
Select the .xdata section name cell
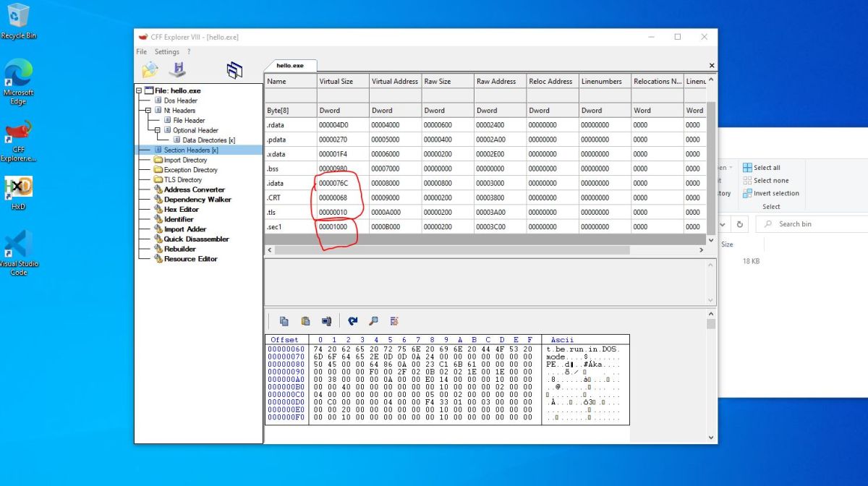click(x=291, y=154)
